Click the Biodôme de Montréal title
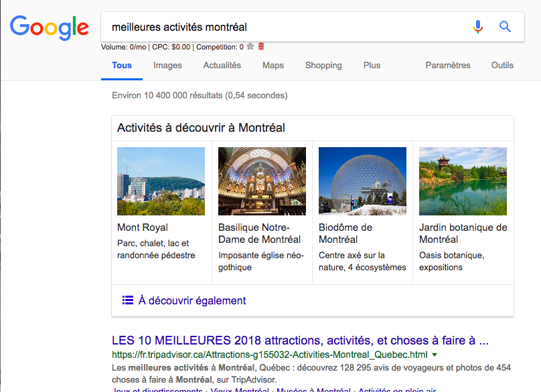 (x=345, y=233)
